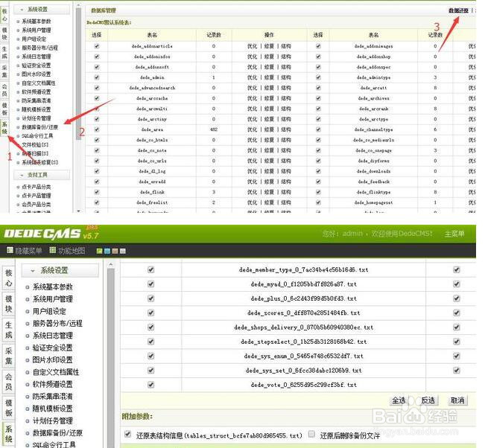The height and width of the screenshot is (448, 485).
Task: Open 功能地图 from the toolbar
Action: (72, 251)
